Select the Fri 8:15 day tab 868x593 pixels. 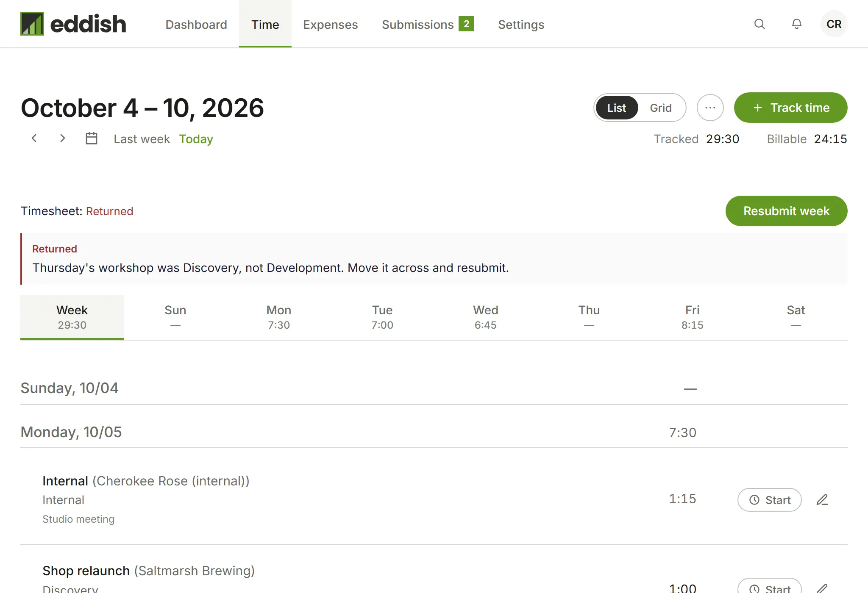(x=693, y=317)
